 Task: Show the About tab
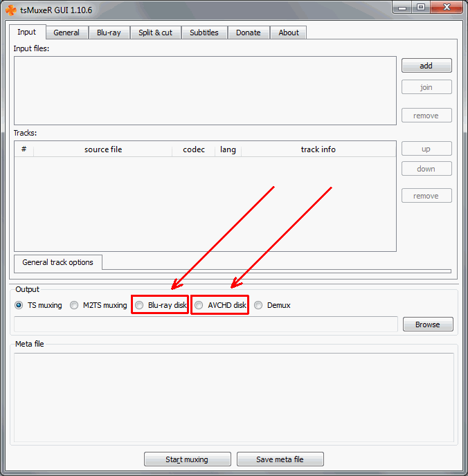tap(289, 33)
